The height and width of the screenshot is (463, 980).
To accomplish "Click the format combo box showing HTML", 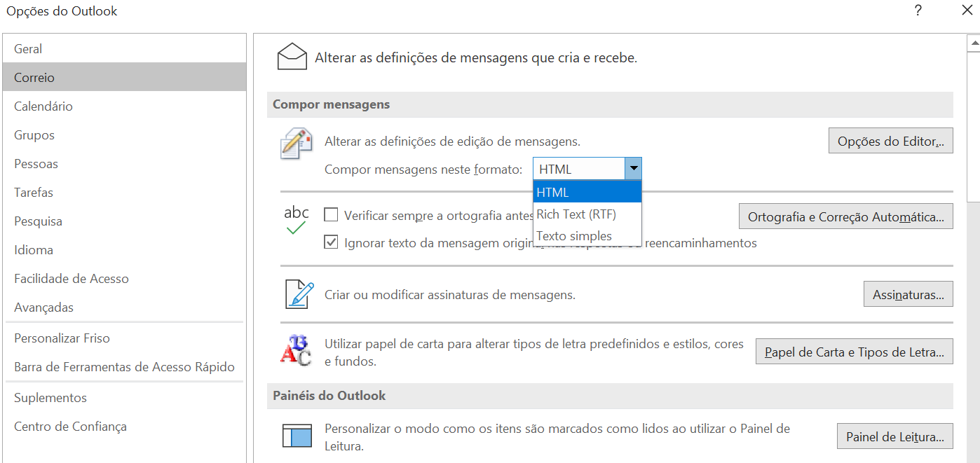I will click(587, 169).
